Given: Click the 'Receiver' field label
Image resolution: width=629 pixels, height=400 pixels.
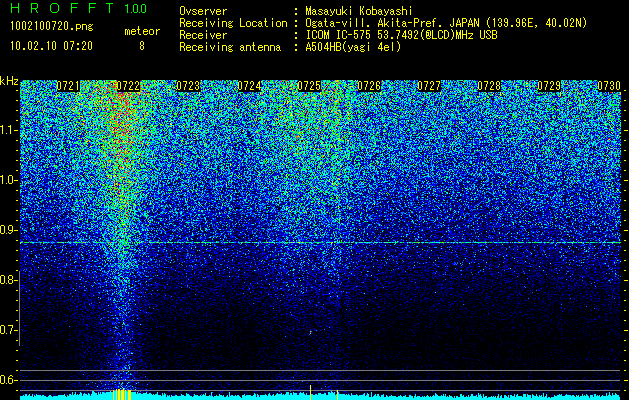Looking at the screenshot, I should pyautogui.click(x=203, y=35).
